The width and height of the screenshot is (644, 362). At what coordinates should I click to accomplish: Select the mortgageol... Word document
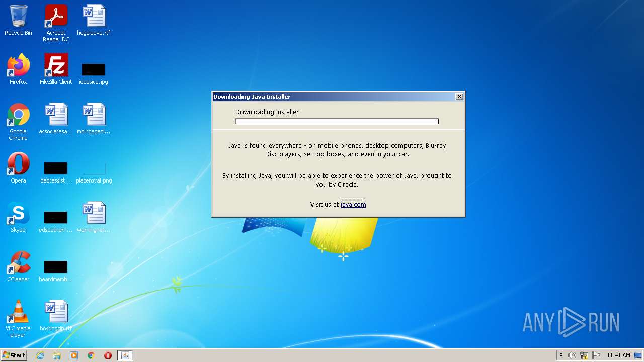94,119
